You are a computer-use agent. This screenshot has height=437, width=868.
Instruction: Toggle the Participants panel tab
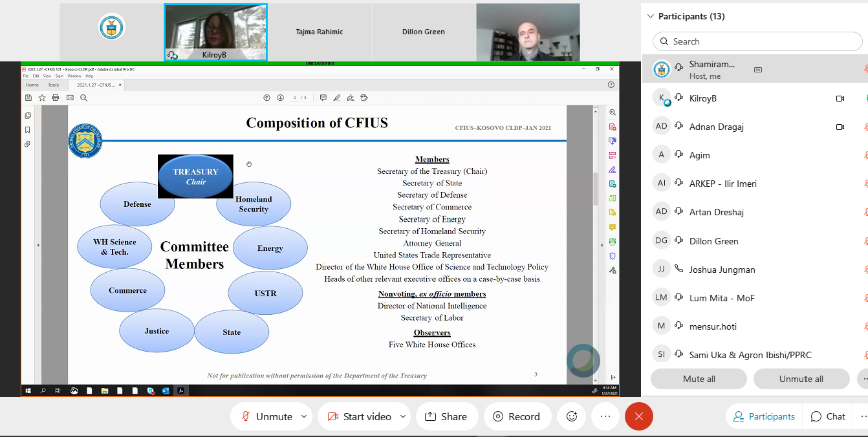tap(764, 417)
